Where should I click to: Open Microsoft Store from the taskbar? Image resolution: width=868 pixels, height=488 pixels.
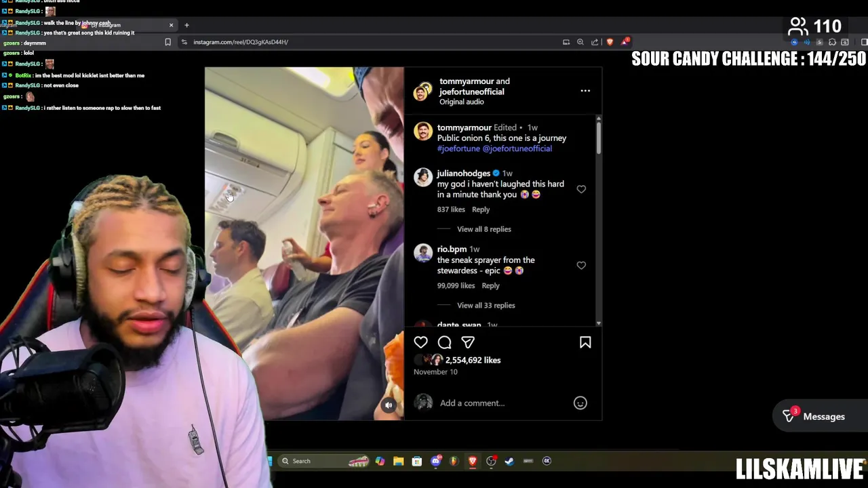(x=417, y=461)
